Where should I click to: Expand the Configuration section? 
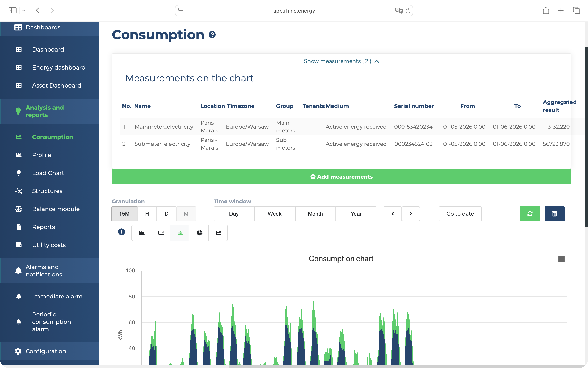(x=50, y=351)
